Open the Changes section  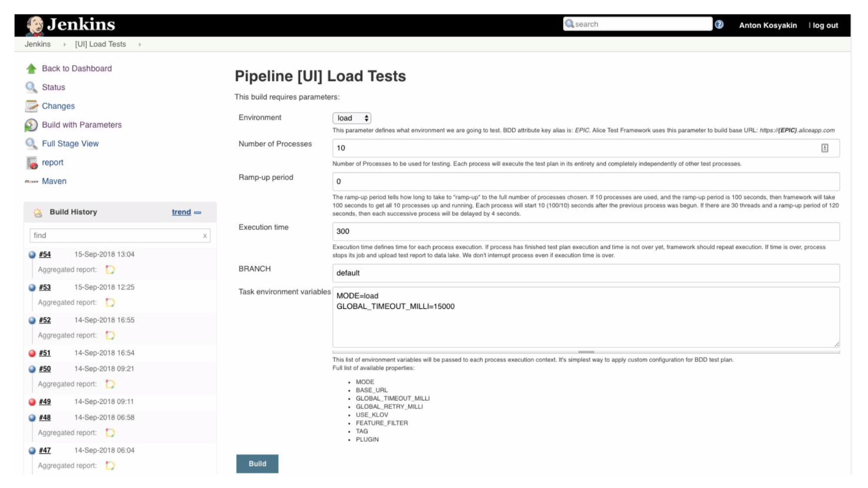[58, 106]
